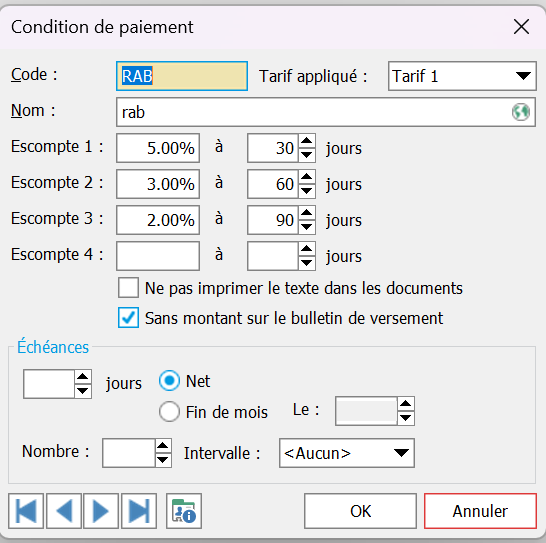Click the Escompte 3 percentage field
546x543 pixels.
point(158,220)
